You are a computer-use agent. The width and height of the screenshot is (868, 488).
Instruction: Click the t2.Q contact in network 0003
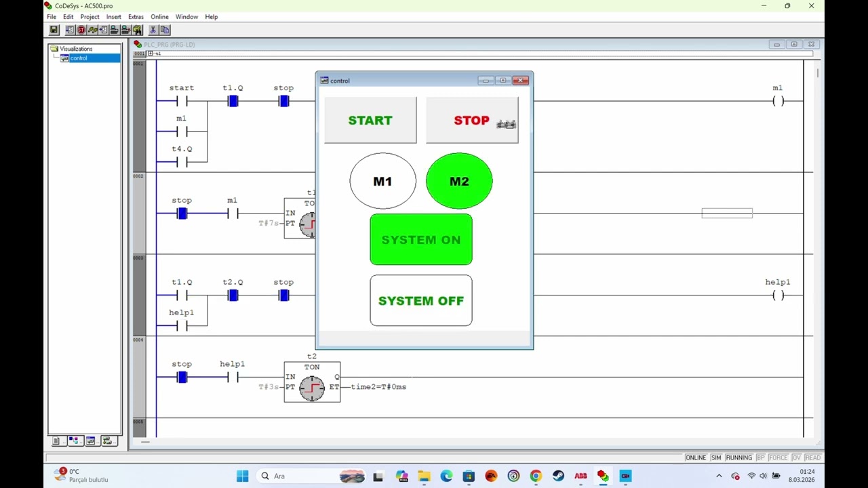point(233,295)
